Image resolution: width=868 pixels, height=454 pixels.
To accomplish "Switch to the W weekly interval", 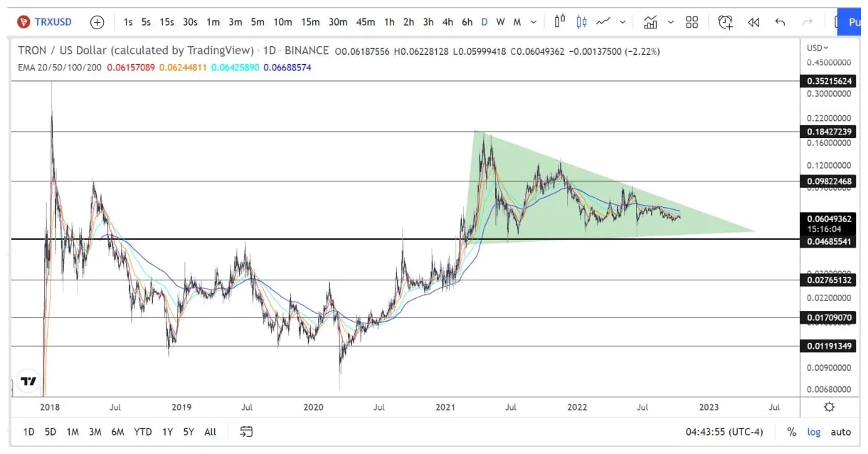I will point(500,22).
